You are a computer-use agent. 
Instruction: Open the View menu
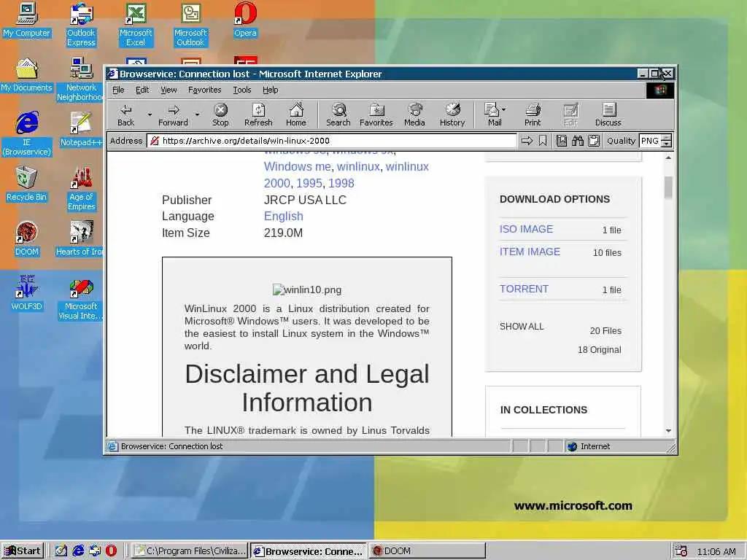(x=169, y=90)
